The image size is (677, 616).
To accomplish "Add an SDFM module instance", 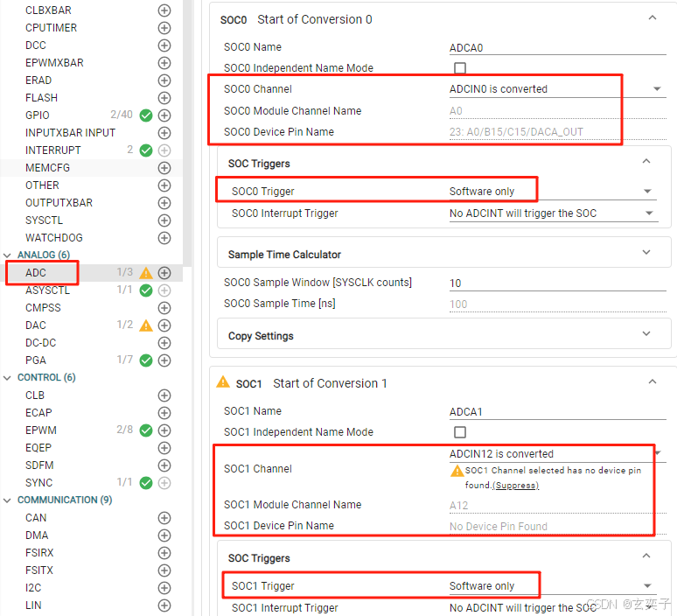I will [x=164, y=465].
